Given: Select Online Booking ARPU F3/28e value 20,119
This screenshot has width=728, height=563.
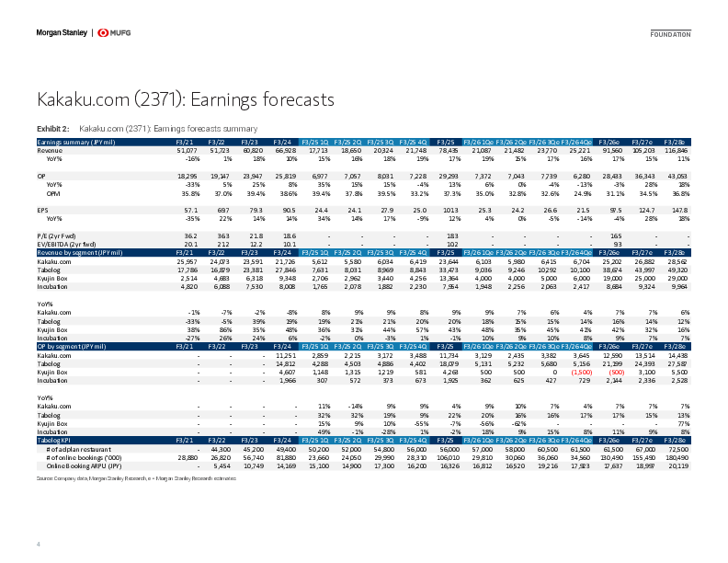Looking at the screenshot, I should [678, 465].
